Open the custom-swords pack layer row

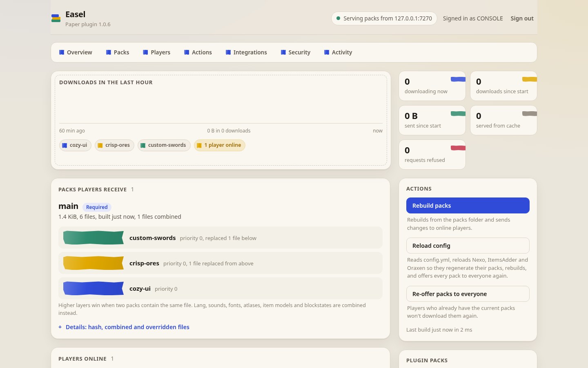[x=220, y=238]
